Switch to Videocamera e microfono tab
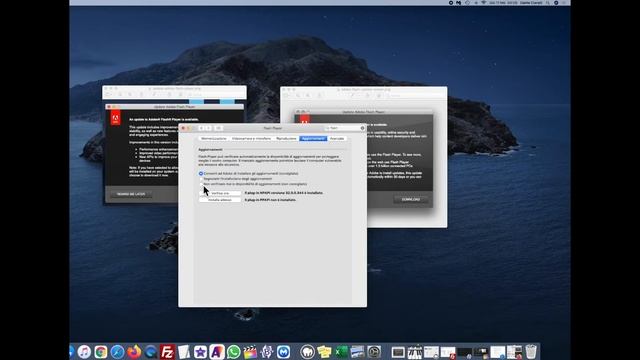The image size is (640, 360). pyautogui.click(x=251, y=139)
